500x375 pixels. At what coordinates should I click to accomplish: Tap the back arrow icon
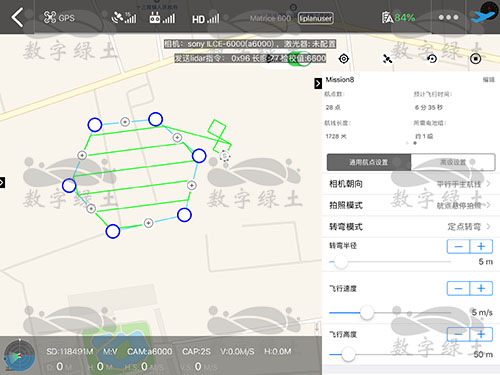pos(17,17)
